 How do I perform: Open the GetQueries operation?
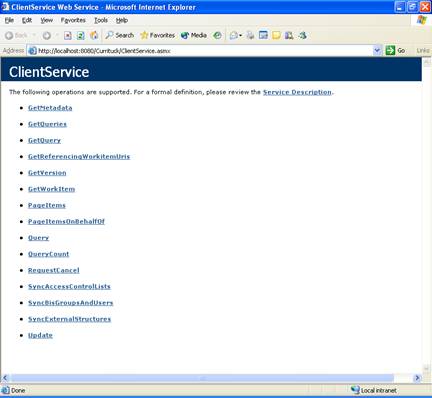coord(47,124)
